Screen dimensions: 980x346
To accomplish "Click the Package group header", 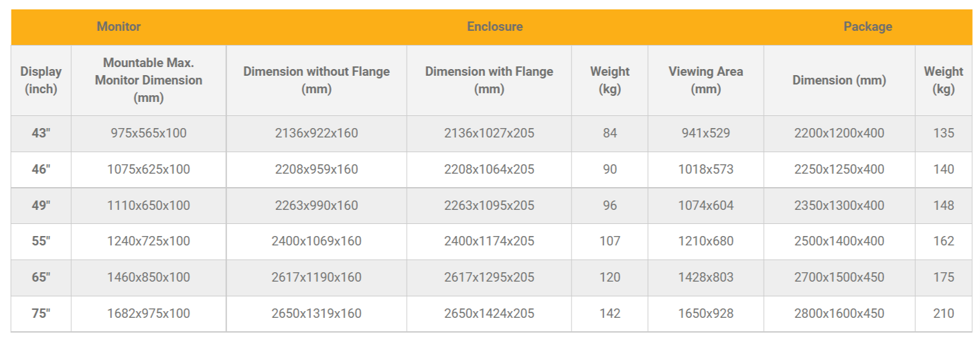I will coord(867,27).
